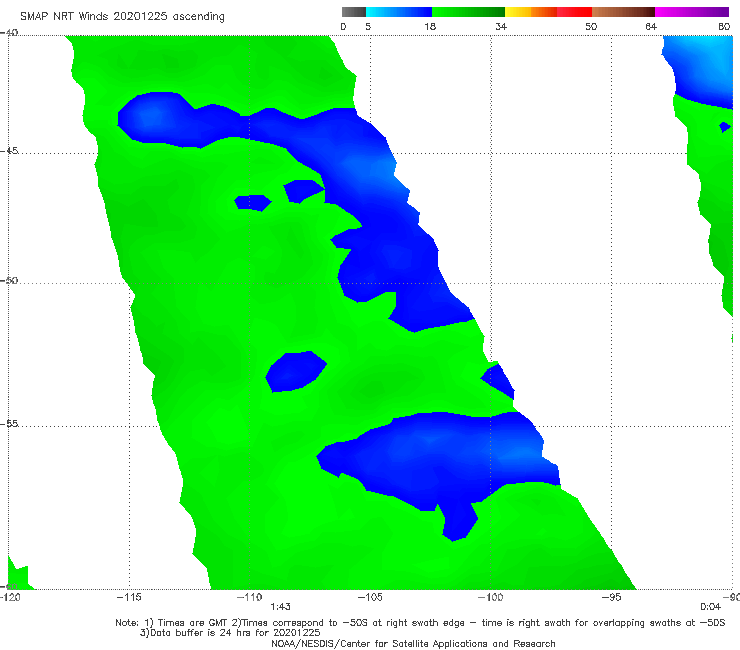Click the small blue oval patch near -53 latitude

296,372
